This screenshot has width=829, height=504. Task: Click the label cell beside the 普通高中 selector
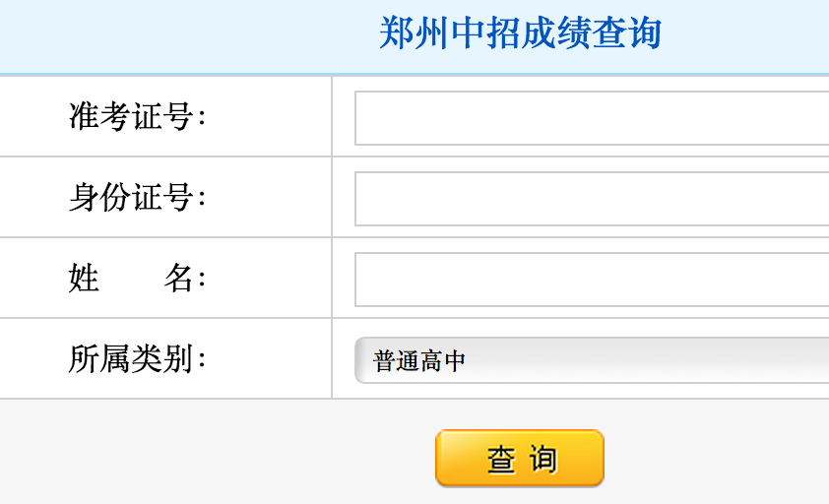[x=165, y=359]
